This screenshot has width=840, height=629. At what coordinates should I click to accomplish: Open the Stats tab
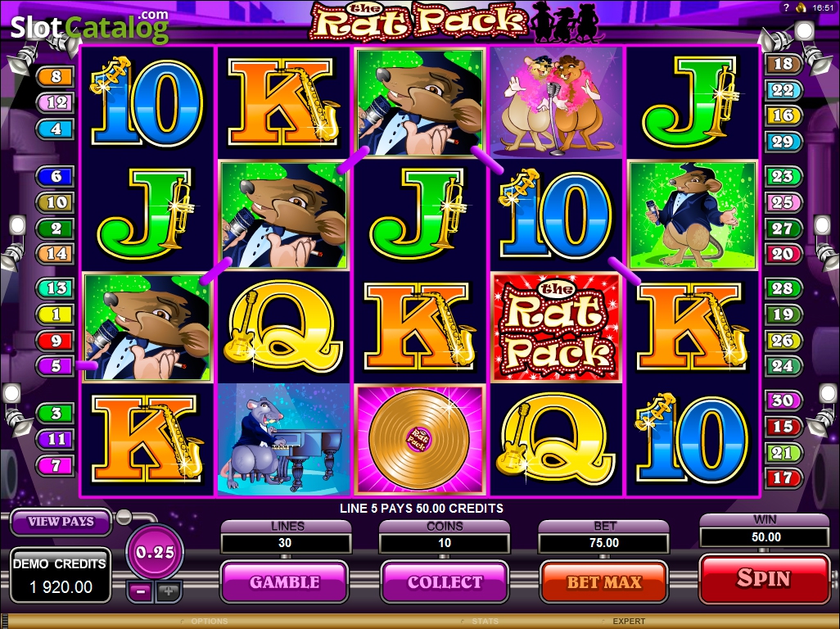tap(485, 622)
